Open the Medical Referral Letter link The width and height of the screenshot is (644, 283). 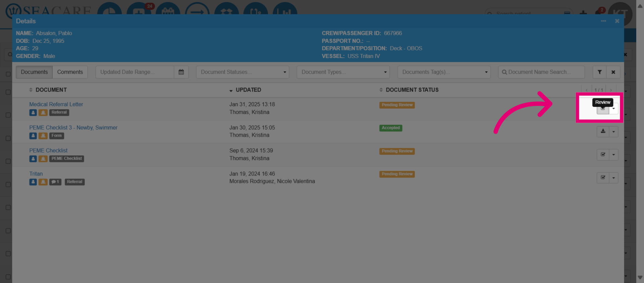(56, 104)
